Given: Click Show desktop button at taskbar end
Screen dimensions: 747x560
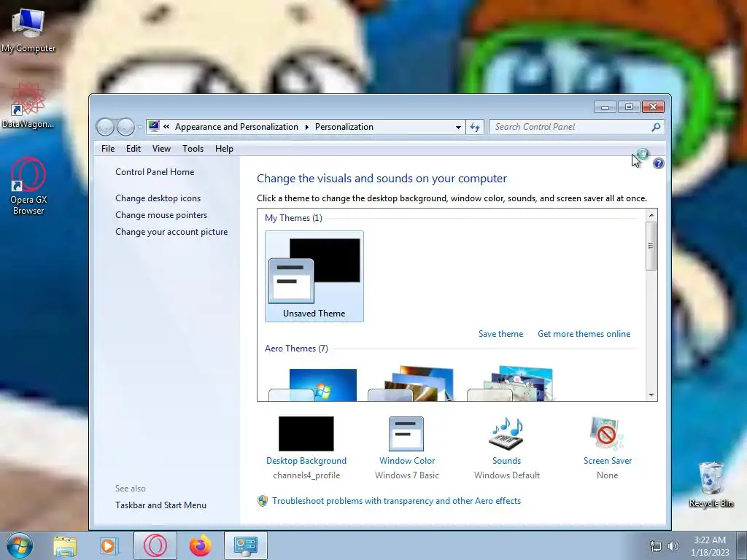Looking at the screenshot, I should pyautogui.click(x=742, y=545).
